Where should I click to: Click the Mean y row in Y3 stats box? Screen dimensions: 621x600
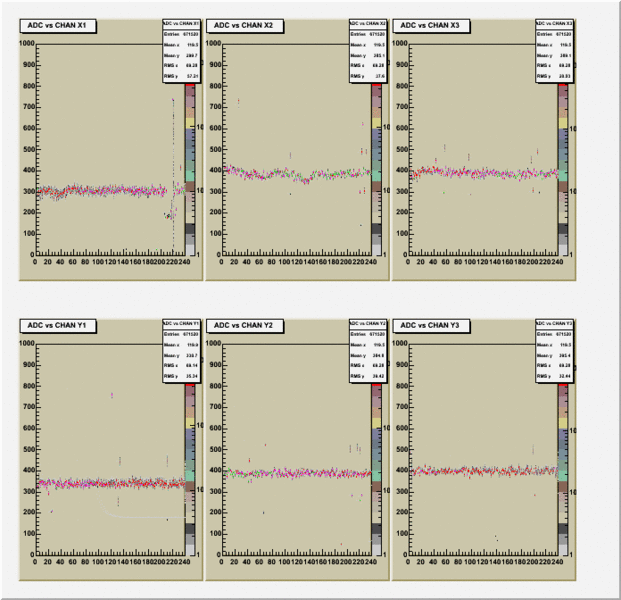tap(554, 355)
